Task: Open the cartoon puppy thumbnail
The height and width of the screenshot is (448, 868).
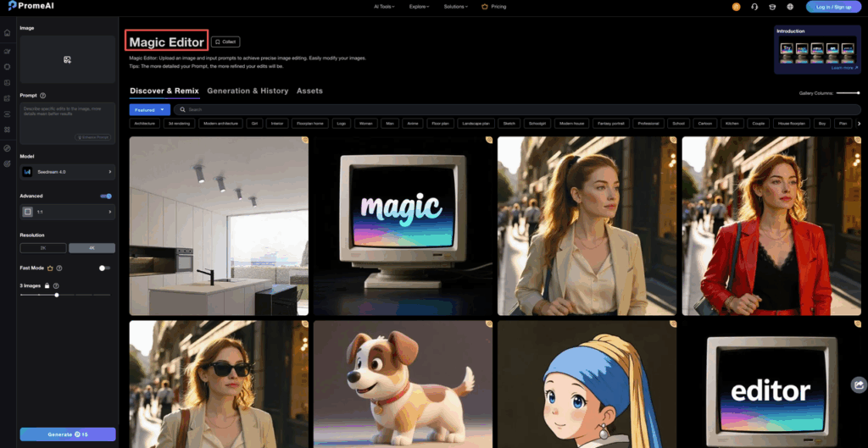Action: (x=403, y=384)
